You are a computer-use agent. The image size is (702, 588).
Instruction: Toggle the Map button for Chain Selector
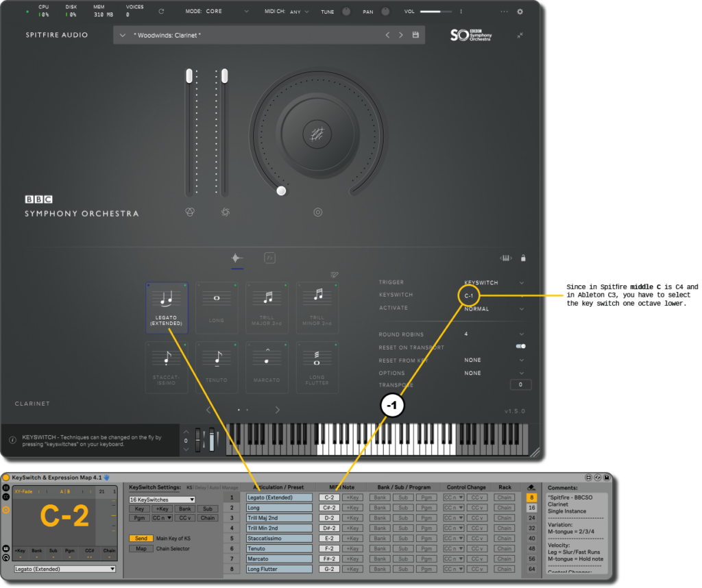pyautogui.click(x=141, y=549)
